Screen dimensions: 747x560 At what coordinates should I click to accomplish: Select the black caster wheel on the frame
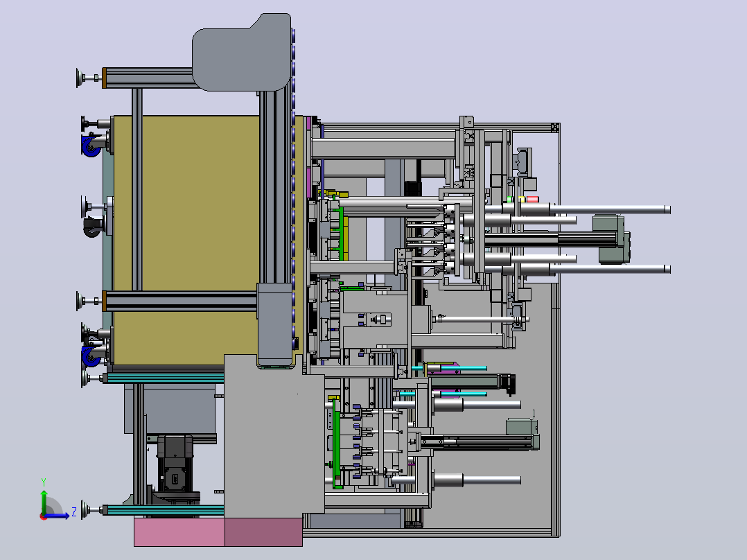tap(93, 228)
